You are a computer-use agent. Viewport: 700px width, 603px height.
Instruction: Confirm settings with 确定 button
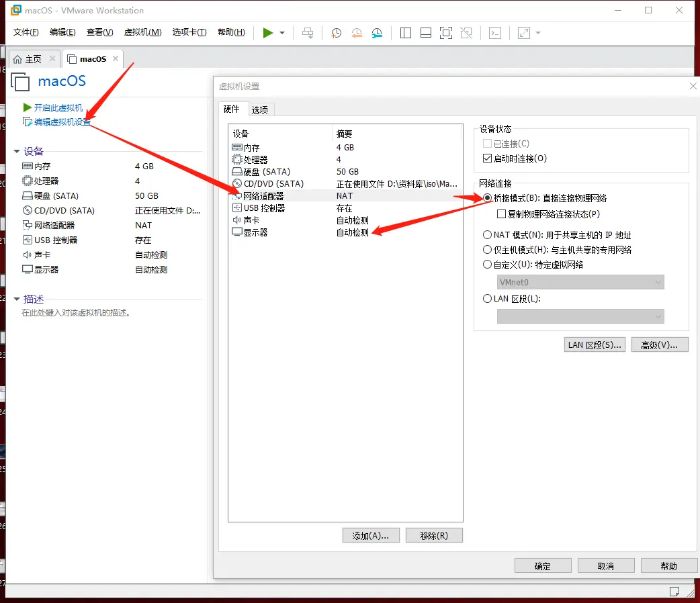[x=543, y=565]
